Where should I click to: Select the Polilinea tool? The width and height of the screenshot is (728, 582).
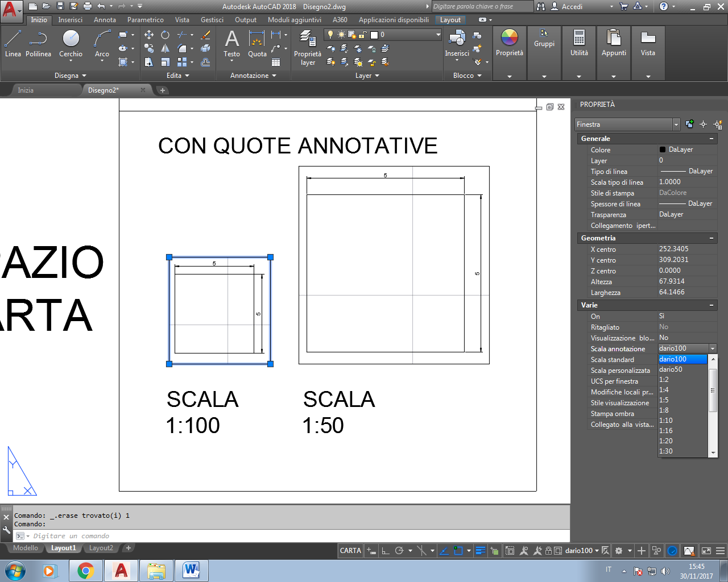tap(38, 43)
